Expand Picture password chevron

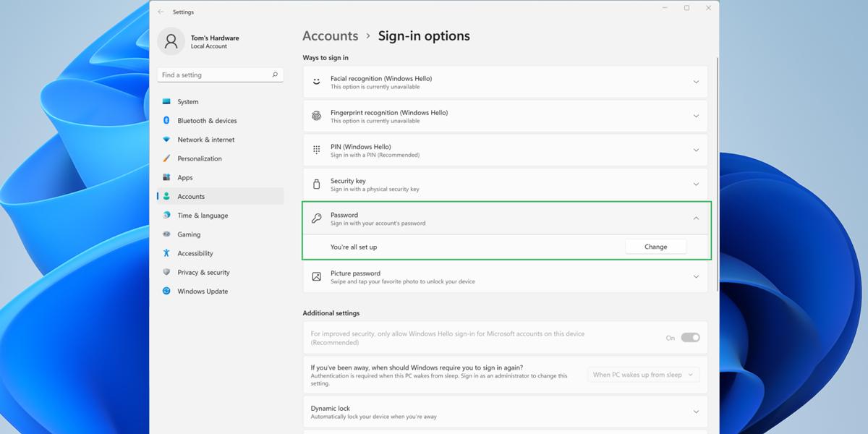coord(697,277)
